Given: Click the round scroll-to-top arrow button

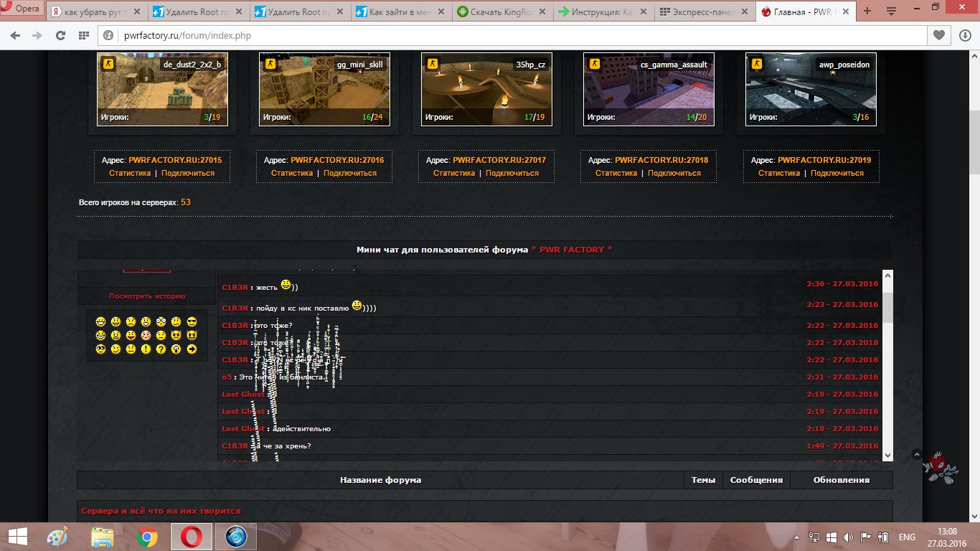Looking at the screenshot, I should tap(916, 454).
